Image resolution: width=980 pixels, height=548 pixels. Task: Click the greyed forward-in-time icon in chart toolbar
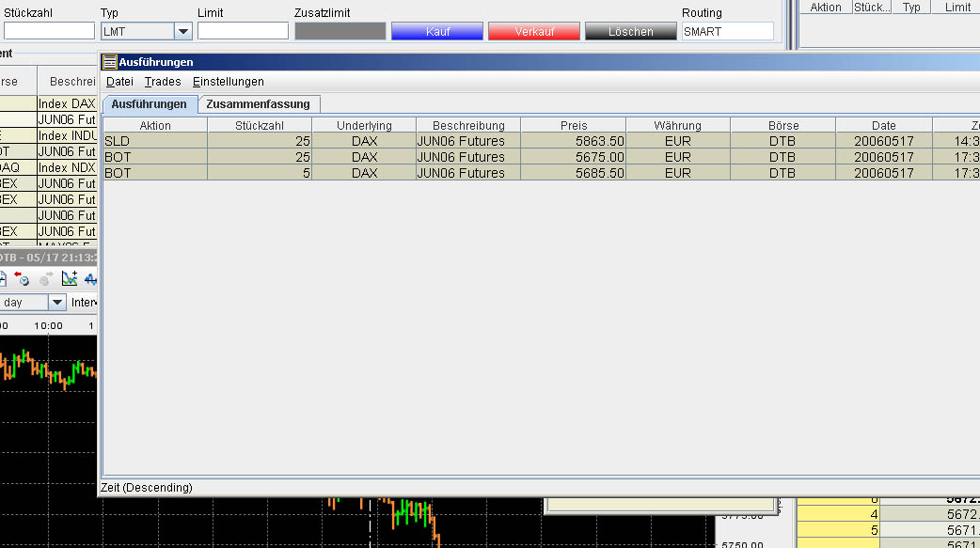click(x=46, y=278)
